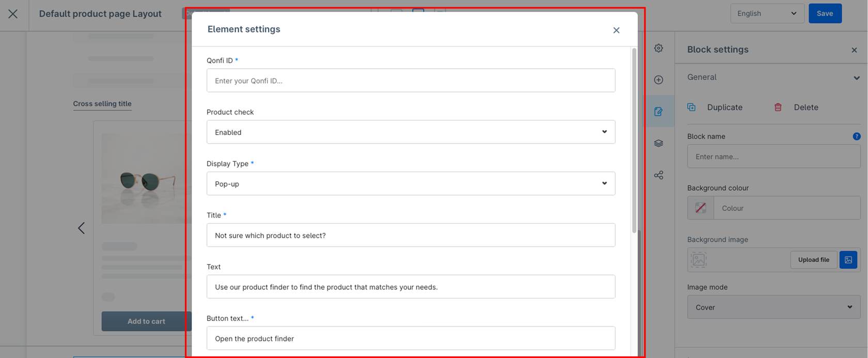Click the Block name help question icon
Screen dimensions: 868x358
857,136
